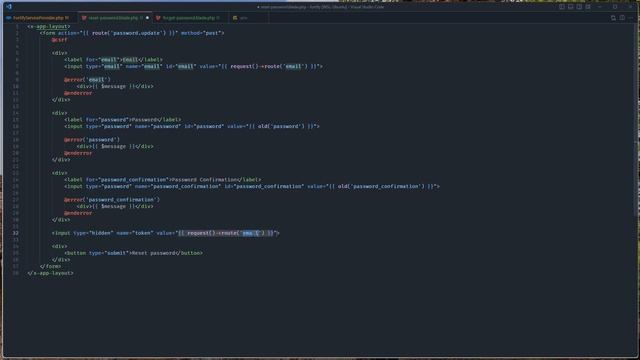Click unsaved dot on reset-password tab
This screenshot has height=360, width=640.
tap(147, 18)
